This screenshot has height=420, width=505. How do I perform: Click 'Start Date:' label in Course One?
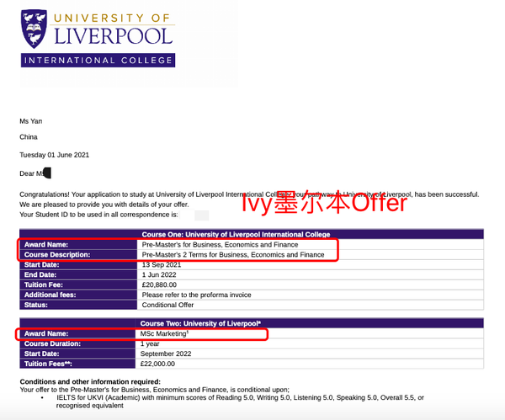tap(41, 264)
